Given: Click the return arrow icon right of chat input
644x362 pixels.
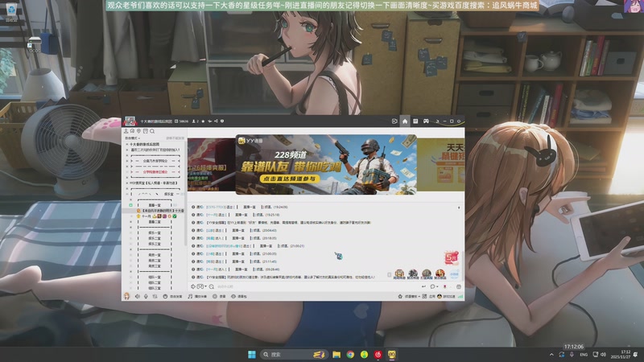Looking at the screenshot, I should 423,286.
